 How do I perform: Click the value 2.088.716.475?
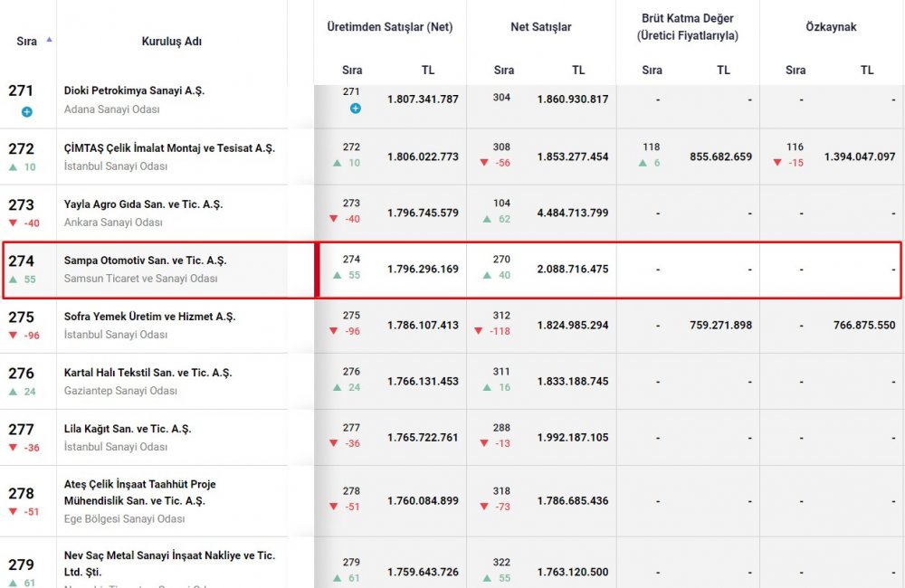click(x=573, y=269)
